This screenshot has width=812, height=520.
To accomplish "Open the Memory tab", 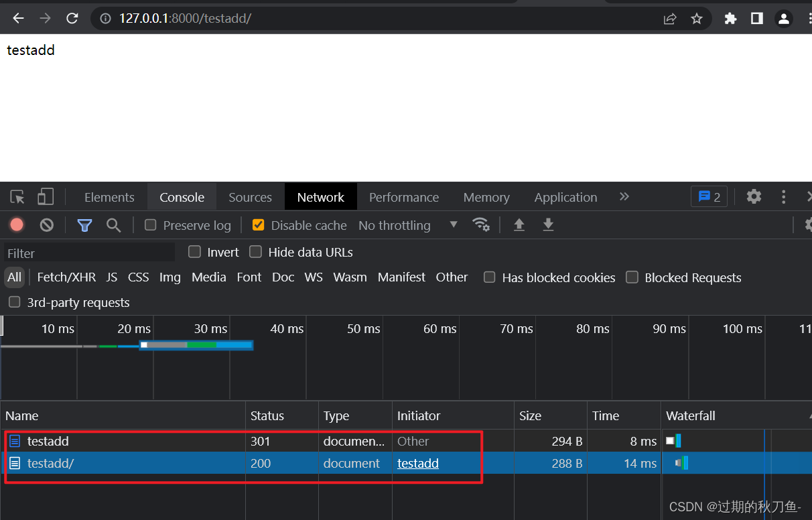I will pyautogui.click(x=486, y=197).
